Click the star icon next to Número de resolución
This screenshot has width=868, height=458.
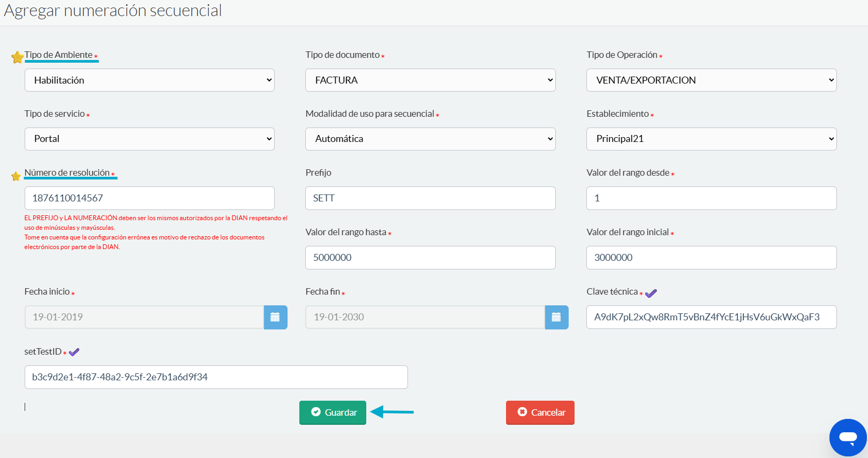[16, 176]
